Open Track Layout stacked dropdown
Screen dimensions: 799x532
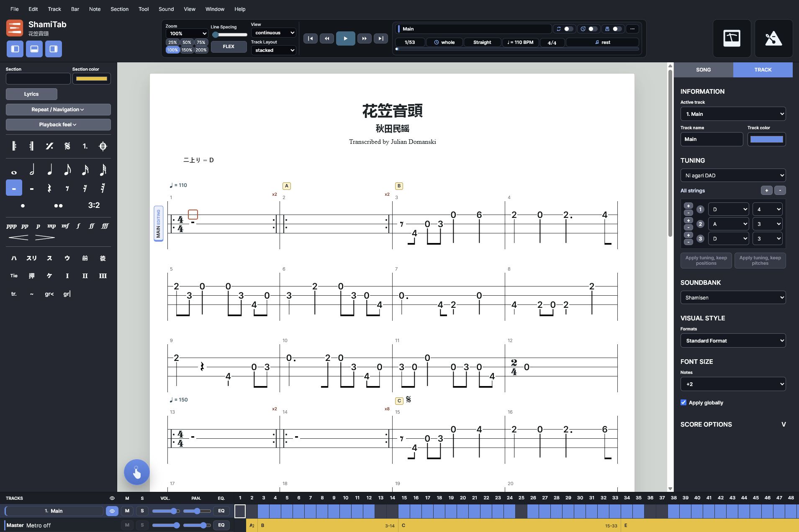(274, 50)
